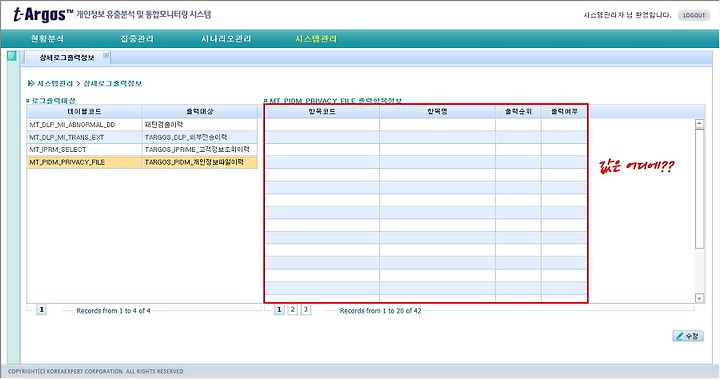Go to page 1 of right table
The image size is (720, 379).
(279, 310)
